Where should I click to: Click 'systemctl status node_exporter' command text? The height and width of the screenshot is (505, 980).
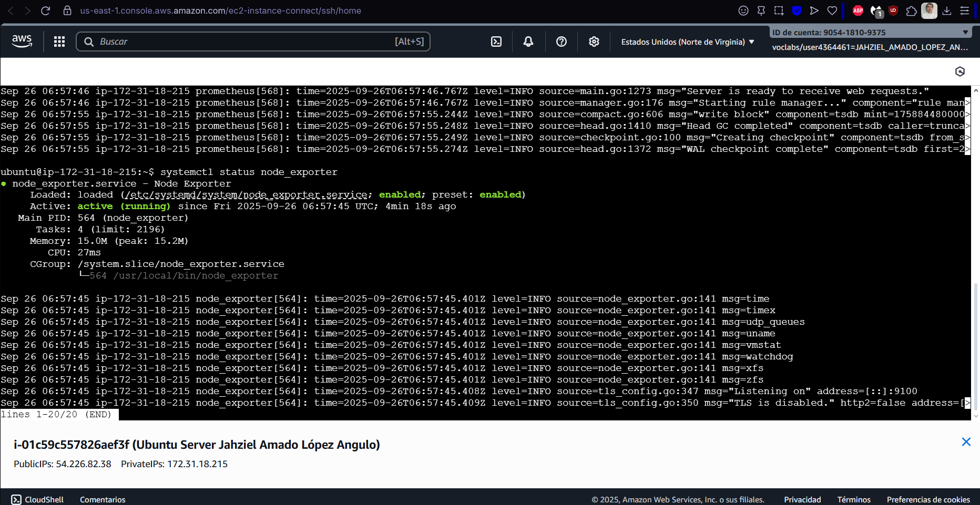(249, 172)
